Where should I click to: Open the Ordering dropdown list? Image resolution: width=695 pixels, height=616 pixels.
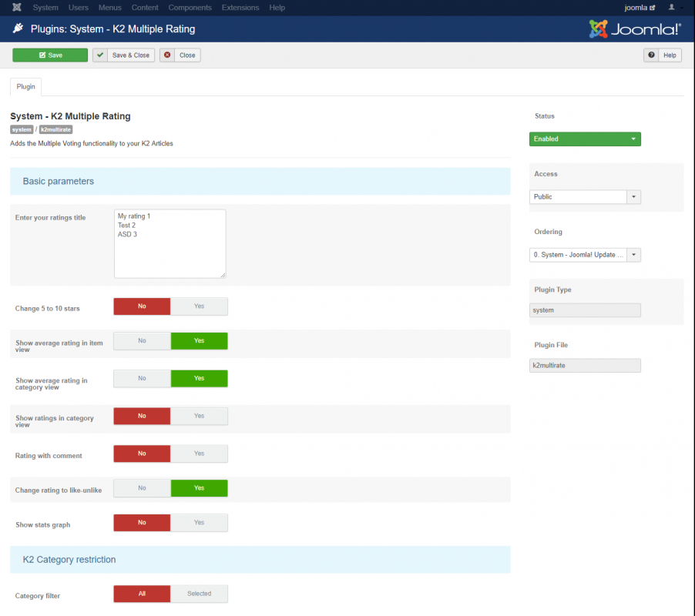(585, 255)
